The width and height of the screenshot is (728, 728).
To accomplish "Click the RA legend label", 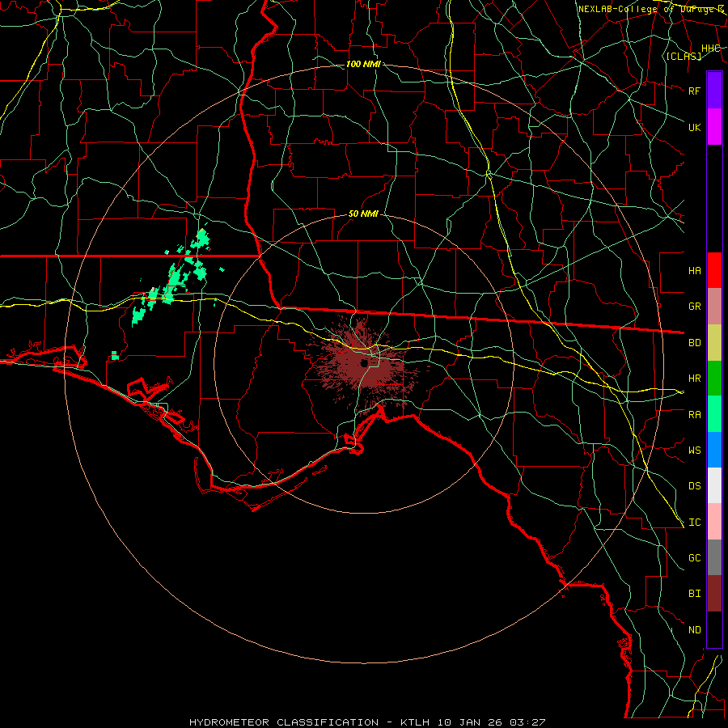I will pos(695,415).
